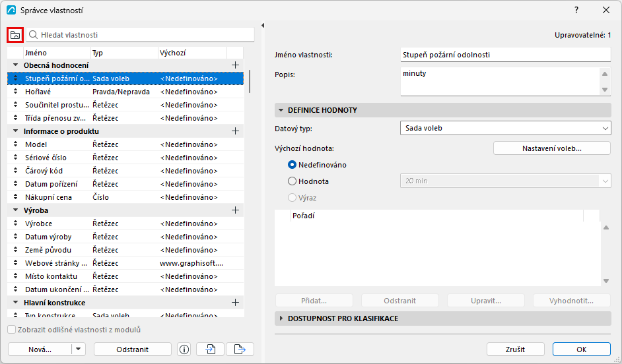622x364 pixels.
Task: Collapse the Hlavní konstrukce group
Action: tap(15, 303)
